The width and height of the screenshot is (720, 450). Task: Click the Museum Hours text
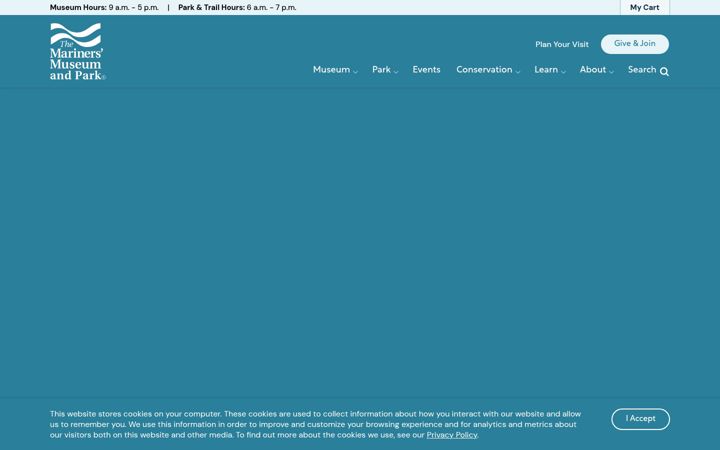click(x=104, y=7)
